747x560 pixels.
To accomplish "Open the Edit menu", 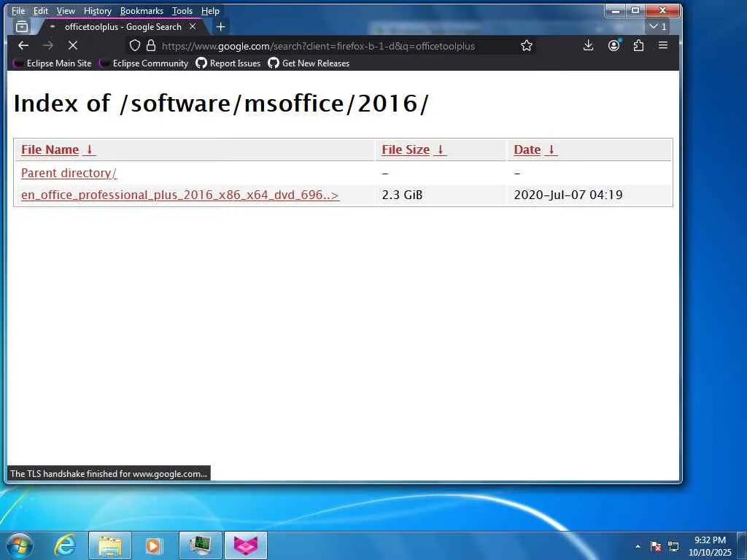I will click(41, 10).
